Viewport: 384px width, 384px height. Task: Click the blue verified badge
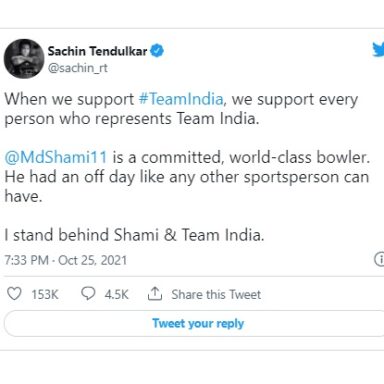click(157, 51)
